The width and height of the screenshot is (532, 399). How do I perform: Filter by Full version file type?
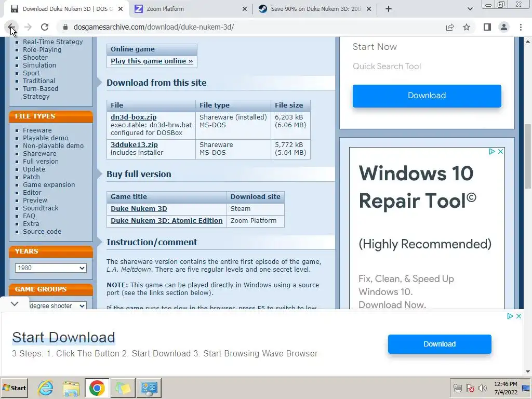[x=41, y=162]
